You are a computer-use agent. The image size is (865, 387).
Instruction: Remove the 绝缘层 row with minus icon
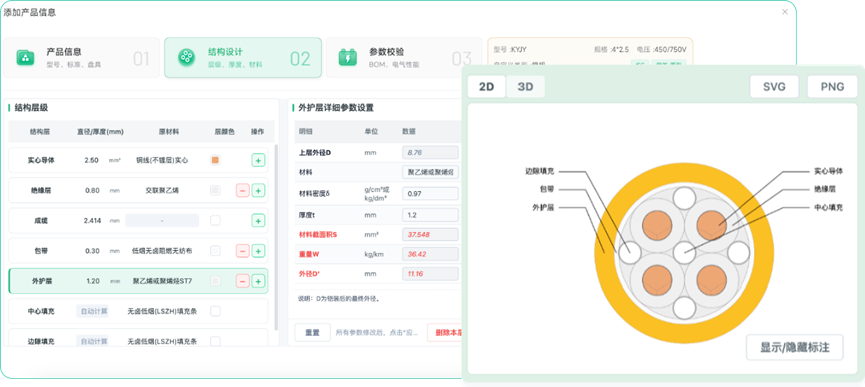[242, 191]
